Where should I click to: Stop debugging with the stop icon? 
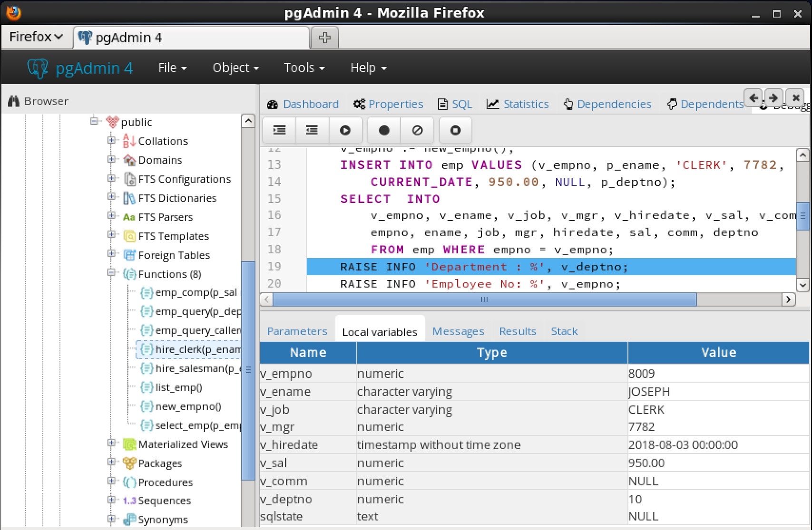(x=455, y=130)
